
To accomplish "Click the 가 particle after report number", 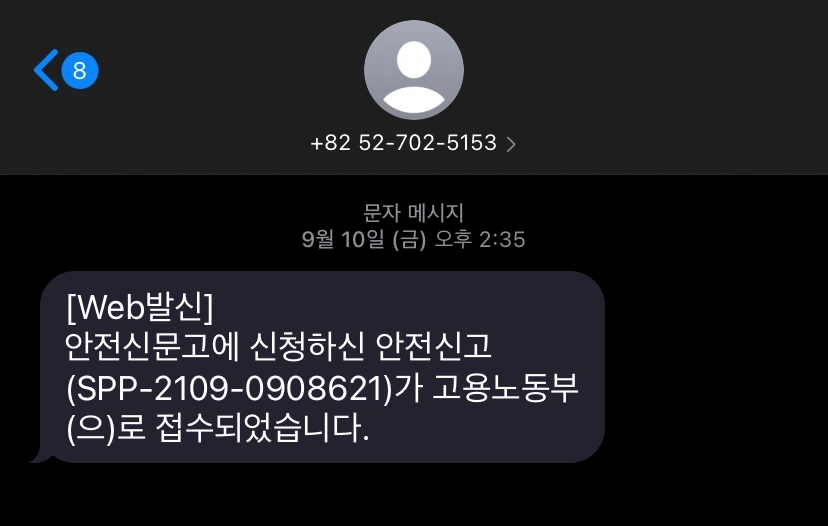I will click(x=410, y=388).
